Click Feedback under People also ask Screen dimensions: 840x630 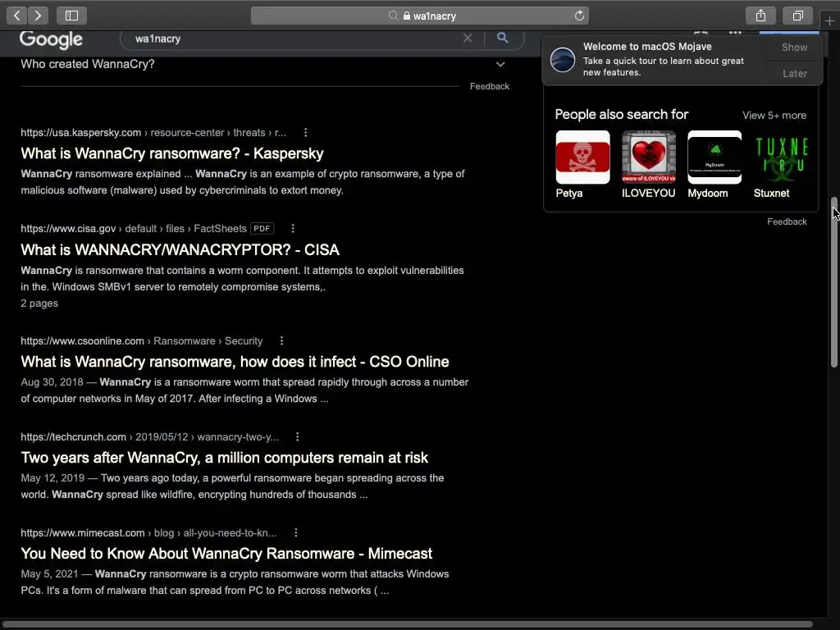pyautogui.click(x=489, y=86)
